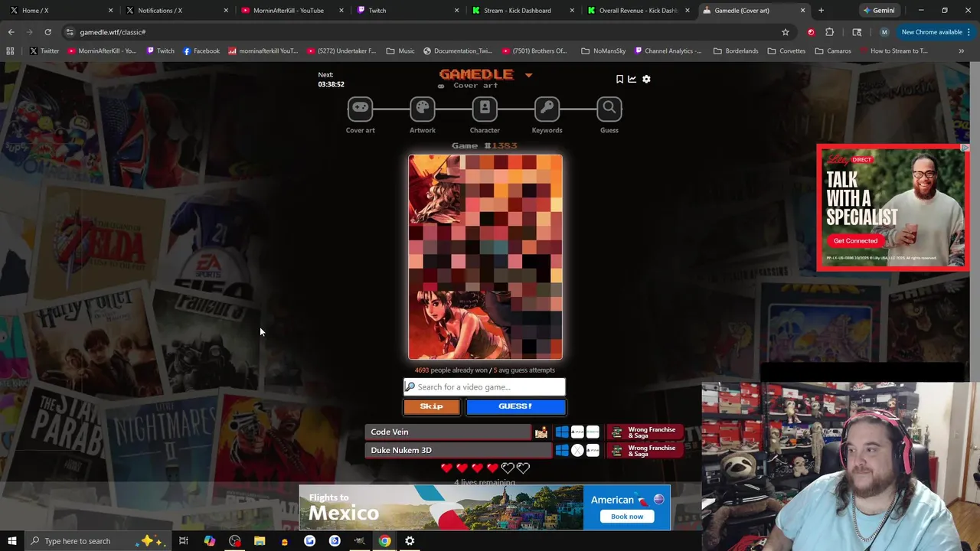Open the Gamedle statistics chart icon
This screenshot has width=980, height=551.
coord(632,79)
